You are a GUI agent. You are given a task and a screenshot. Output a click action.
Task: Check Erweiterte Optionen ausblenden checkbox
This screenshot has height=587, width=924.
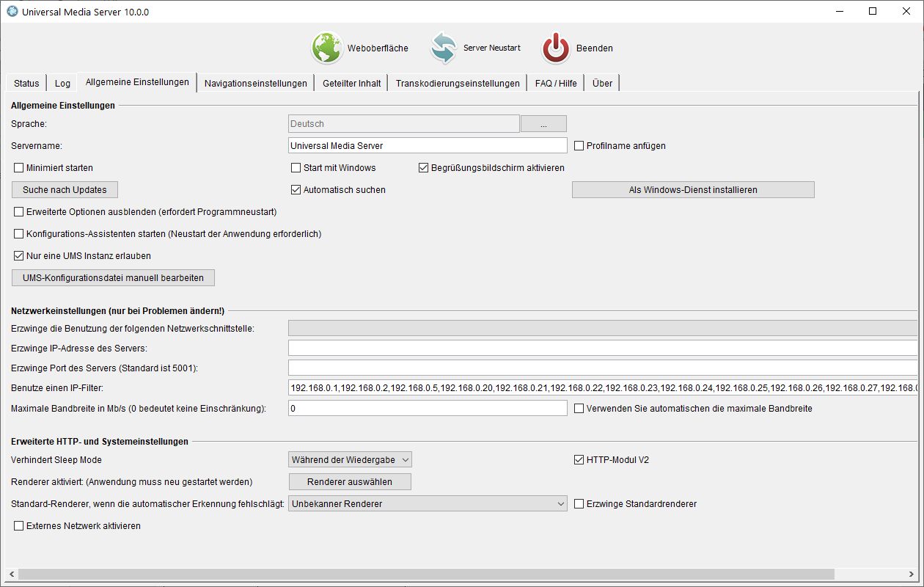click(19, 212)
